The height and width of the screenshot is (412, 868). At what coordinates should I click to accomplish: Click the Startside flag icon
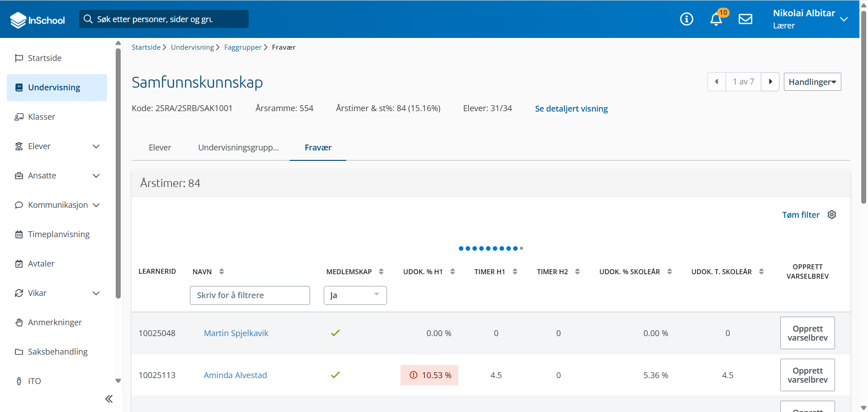(x=19, y=58)
